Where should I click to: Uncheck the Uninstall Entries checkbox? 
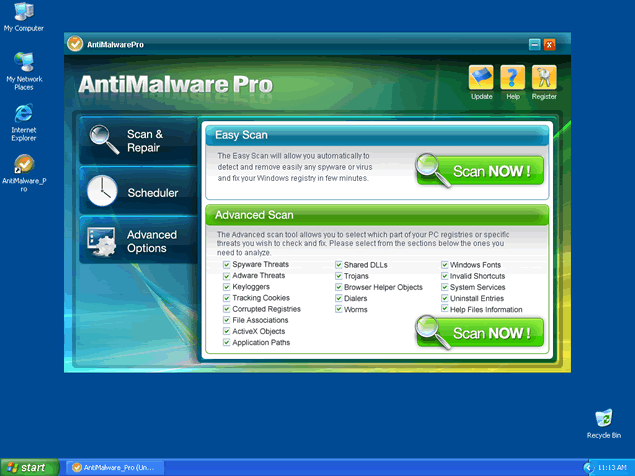[444, 298]
